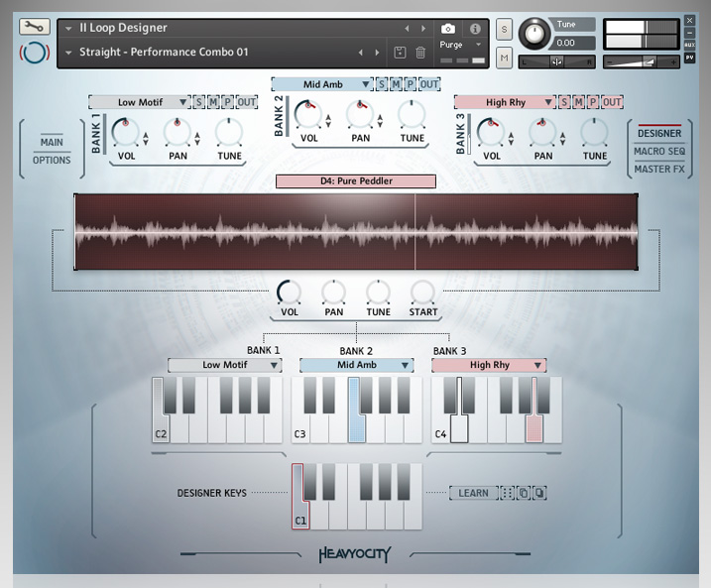The width and height of the screenshot is (711, 588).
Task: Click the C1 designer key
Action: coord(299,517)
